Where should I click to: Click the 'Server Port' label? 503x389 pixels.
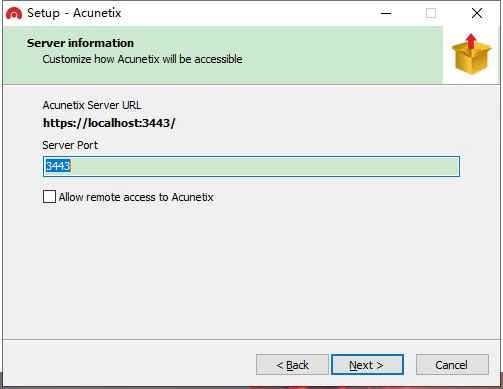tap(70, 145)
